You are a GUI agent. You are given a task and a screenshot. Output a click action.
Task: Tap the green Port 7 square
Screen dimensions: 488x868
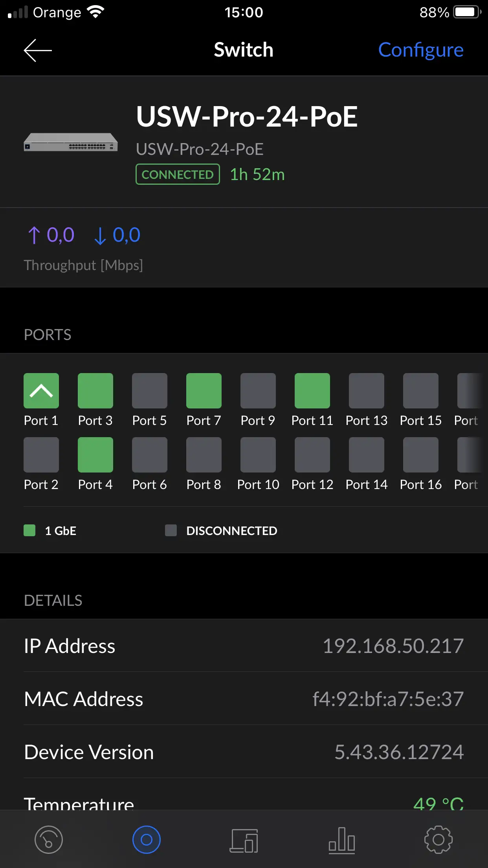204,391
